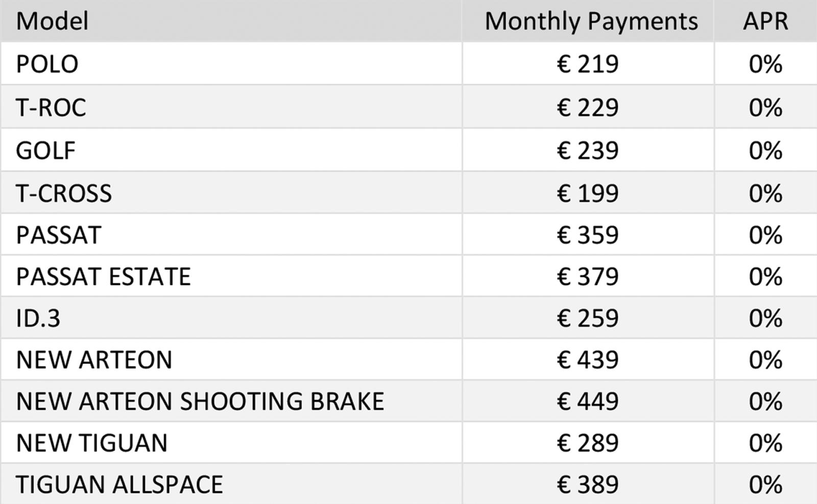Click the € 199 payment cell

(x=588, y=193)
